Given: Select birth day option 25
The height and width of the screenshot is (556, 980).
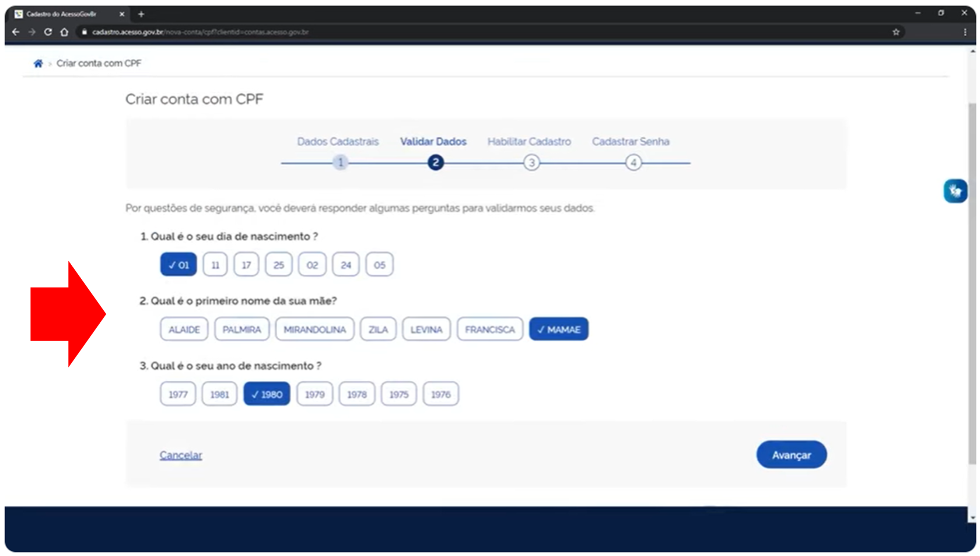Looking at the screenshot, I should [278, 265].
